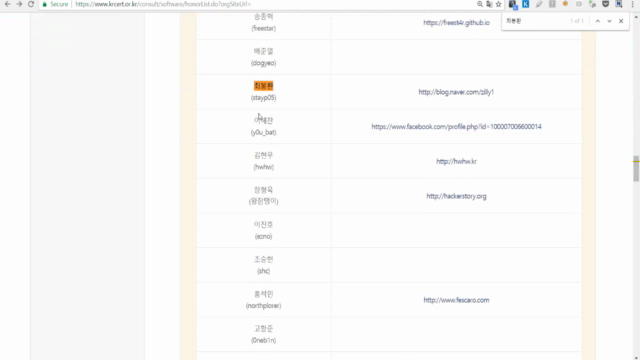The width and height of the screenshot is (640, 360).
Task: Open the pen/highlighter extension
Action: tap(539, 4)
